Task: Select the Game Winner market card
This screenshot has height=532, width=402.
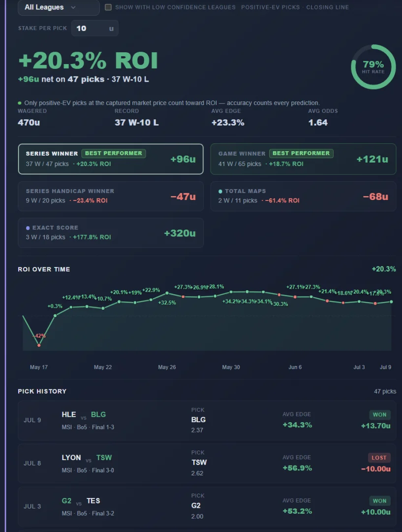Action: (x=304, y=159)
